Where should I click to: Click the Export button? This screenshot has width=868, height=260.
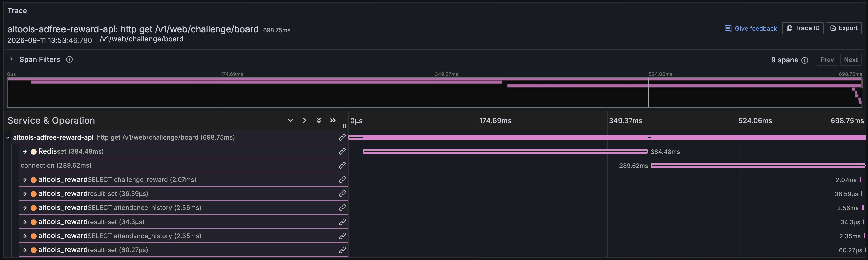(843, 28)
